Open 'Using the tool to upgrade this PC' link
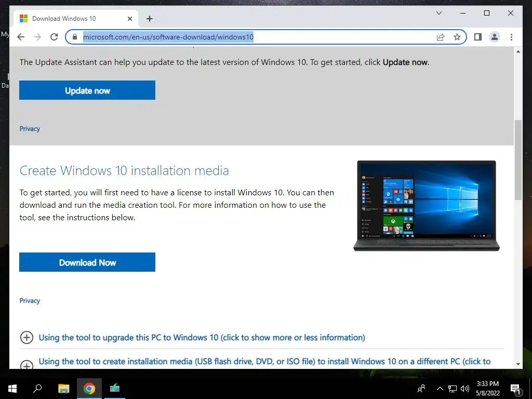This screenshot has width=532, height=399. click(x=202, y=338)
